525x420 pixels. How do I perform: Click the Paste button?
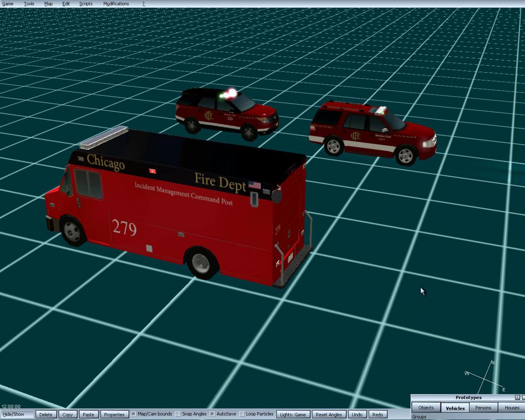88,414
